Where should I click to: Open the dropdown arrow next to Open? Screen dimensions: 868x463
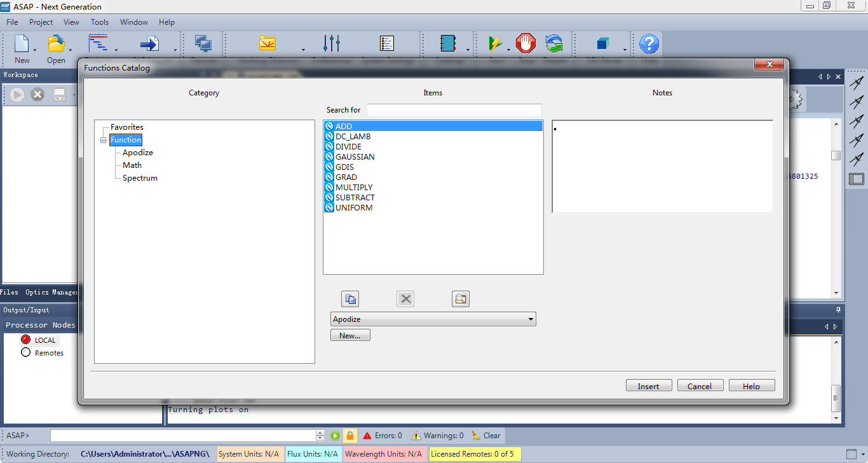tap(71, 50)
